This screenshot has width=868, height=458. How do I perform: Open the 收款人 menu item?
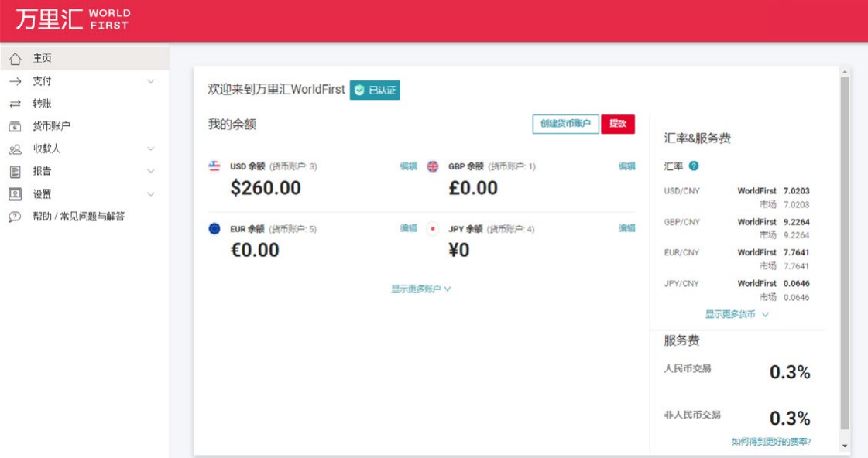tap(84, 149)
